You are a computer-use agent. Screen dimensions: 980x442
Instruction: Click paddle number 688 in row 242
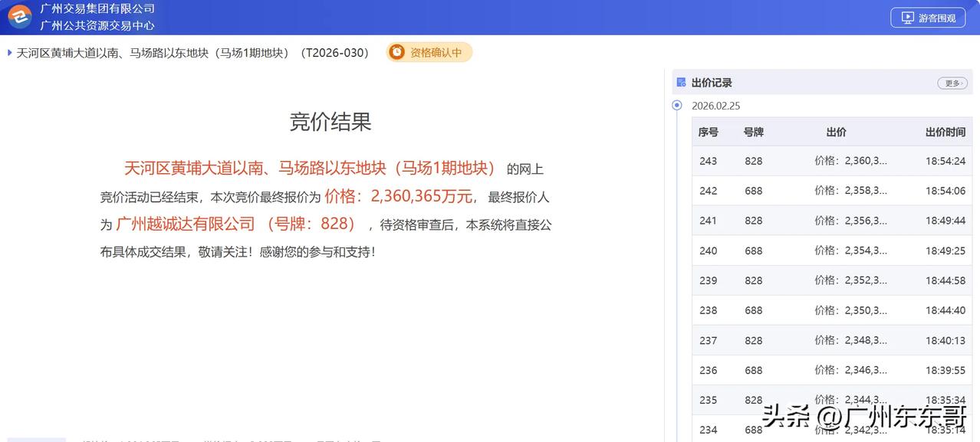753,191
